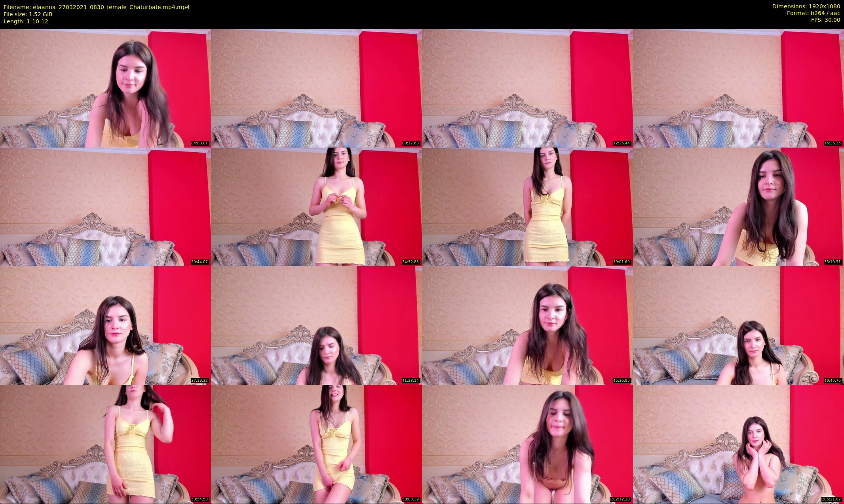
Task: Click the '49:45.76' timestamp label
Action: tap(833, 381)
